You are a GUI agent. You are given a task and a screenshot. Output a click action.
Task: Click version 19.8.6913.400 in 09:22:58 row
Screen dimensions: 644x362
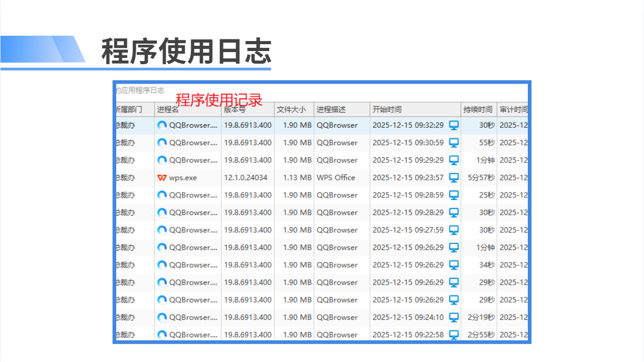click(x=248, y=335)
